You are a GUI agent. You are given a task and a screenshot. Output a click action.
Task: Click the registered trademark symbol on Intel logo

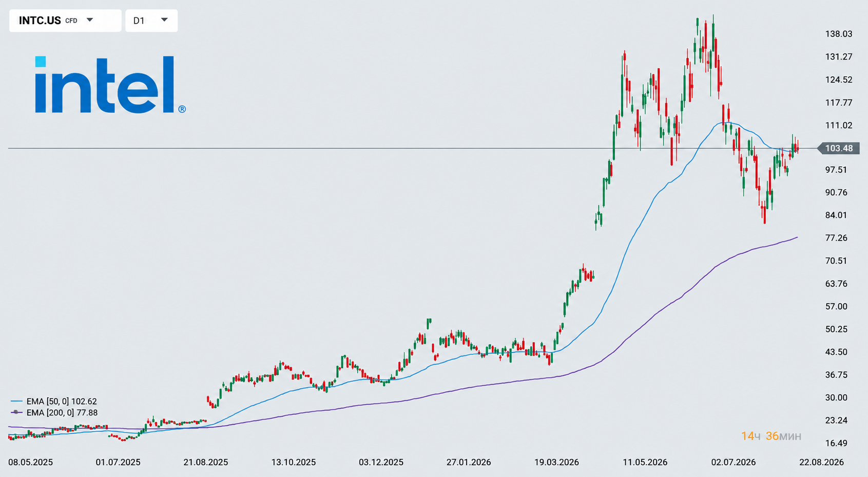[182, 109]
